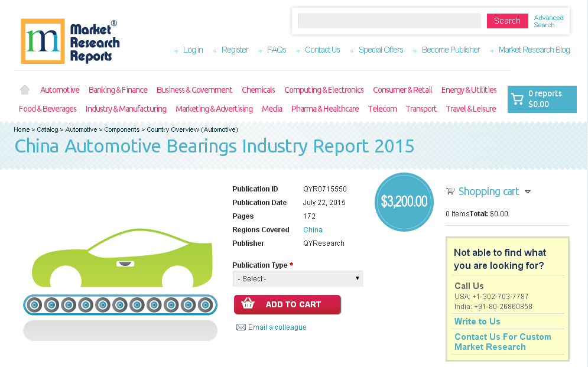Expand the Shopping cart chevron
Viewport: 588px width, 367px height.
point(528,192)
